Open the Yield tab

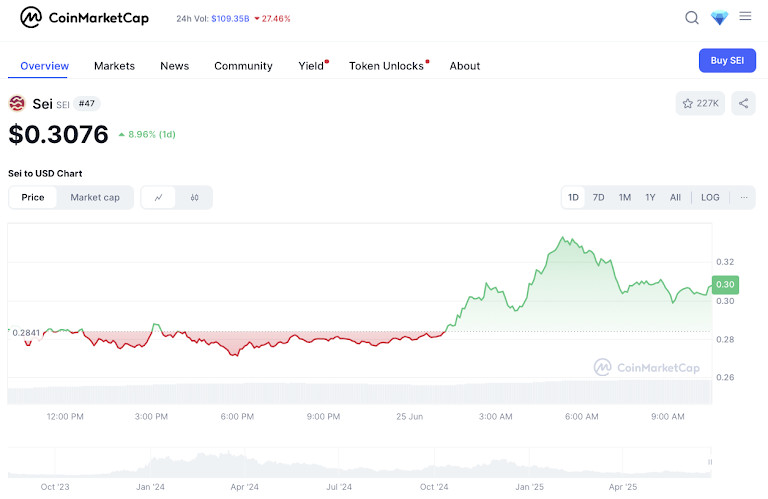(312, 66)
